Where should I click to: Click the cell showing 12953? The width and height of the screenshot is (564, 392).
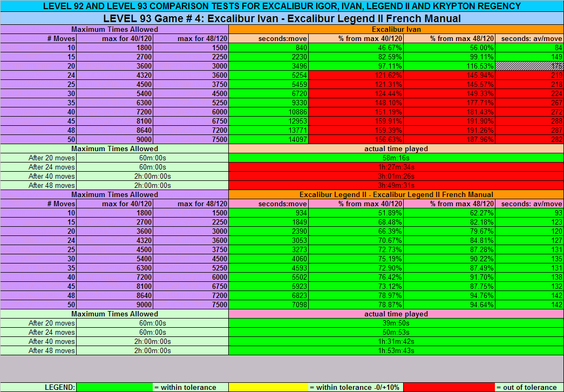point(268,121)
